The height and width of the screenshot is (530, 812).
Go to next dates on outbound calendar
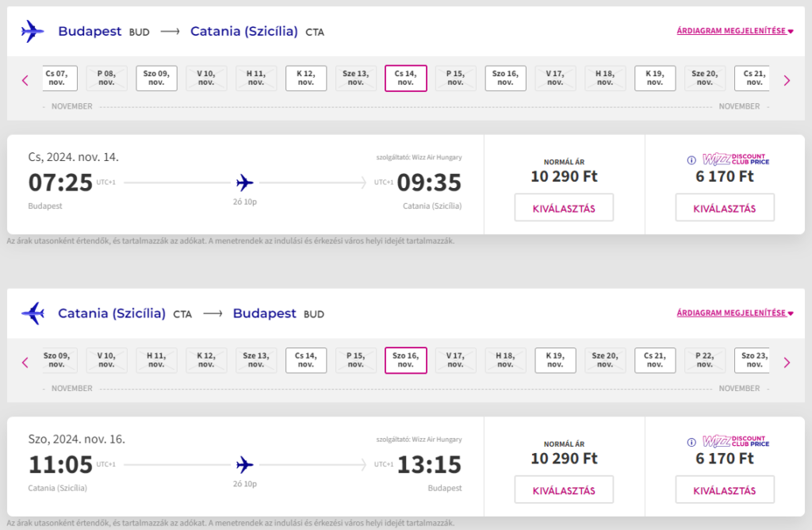[787, 80]
